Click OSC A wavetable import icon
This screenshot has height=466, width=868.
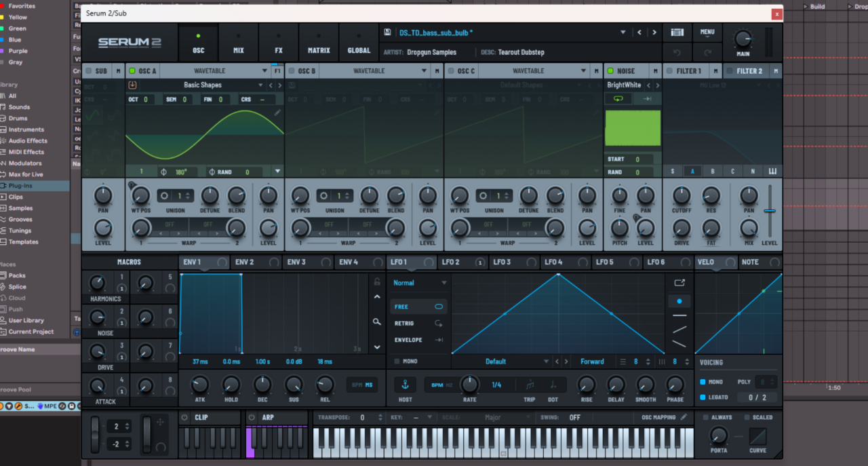132,85
